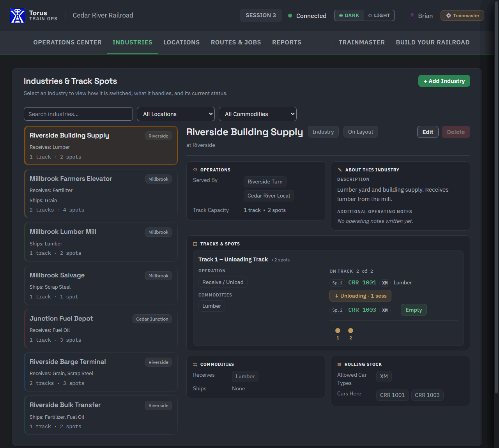Click the Brian user avatar icon
The width and height of the screenshot is (499, 448).
[x=412, y=16]
